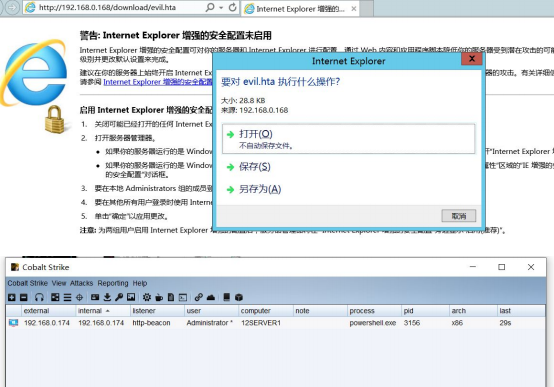Open the Reporting menu

[113, 283]
